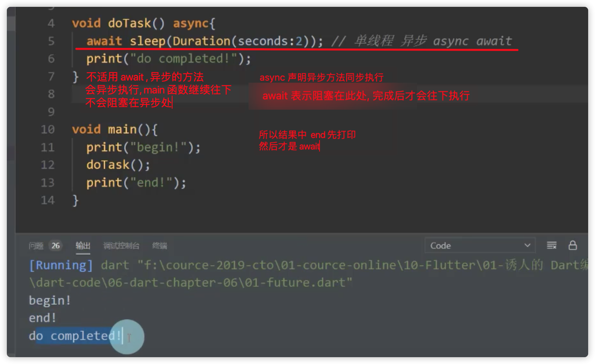Click the "do completed!" string on line 6
The width and height of the screenshot is (595, 364).
(184, 59)
